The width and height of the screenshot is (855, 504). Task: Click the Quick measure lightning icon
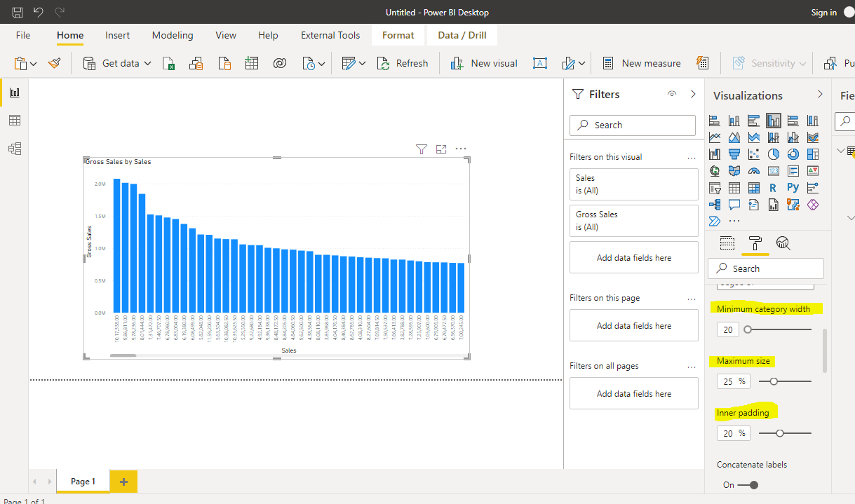click(x=702, y=63)
